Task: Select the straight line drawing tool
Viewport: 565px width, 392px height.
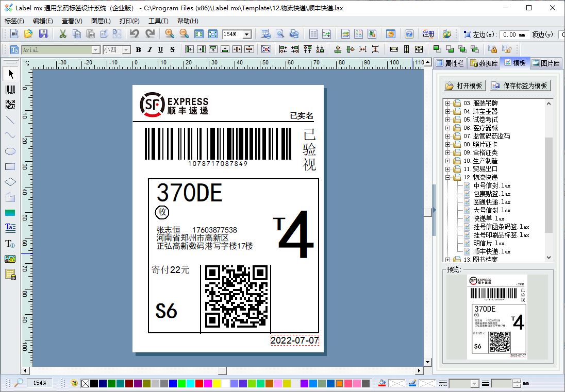Action: tap(10, 120)
